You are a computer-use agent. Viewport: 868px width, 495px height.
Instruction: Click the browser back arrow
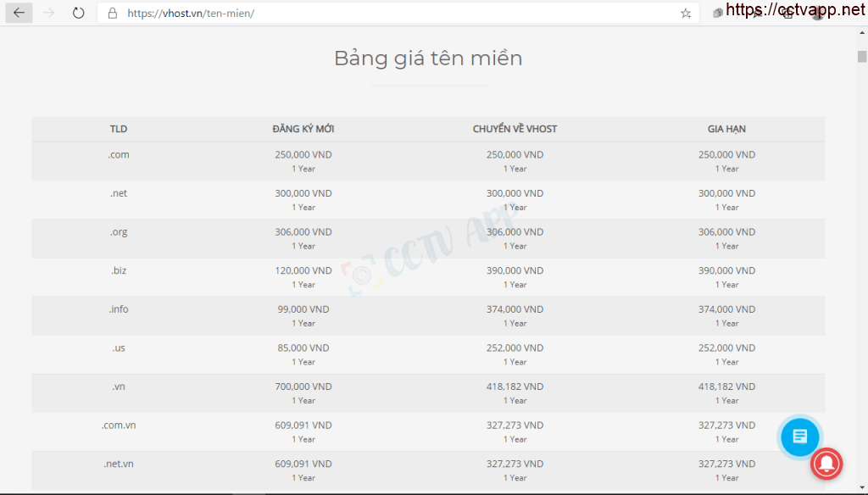click(19, 13)
